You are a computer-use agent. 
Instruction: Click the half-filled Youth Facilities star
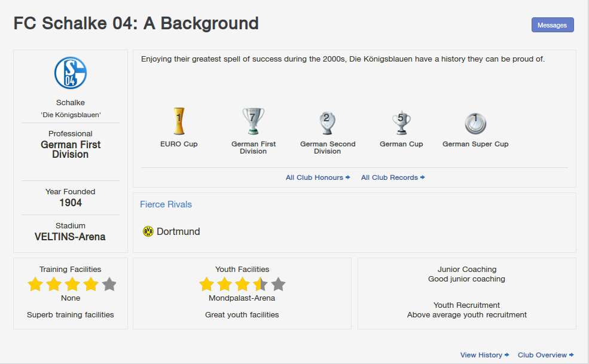click(x=260, y=285)
